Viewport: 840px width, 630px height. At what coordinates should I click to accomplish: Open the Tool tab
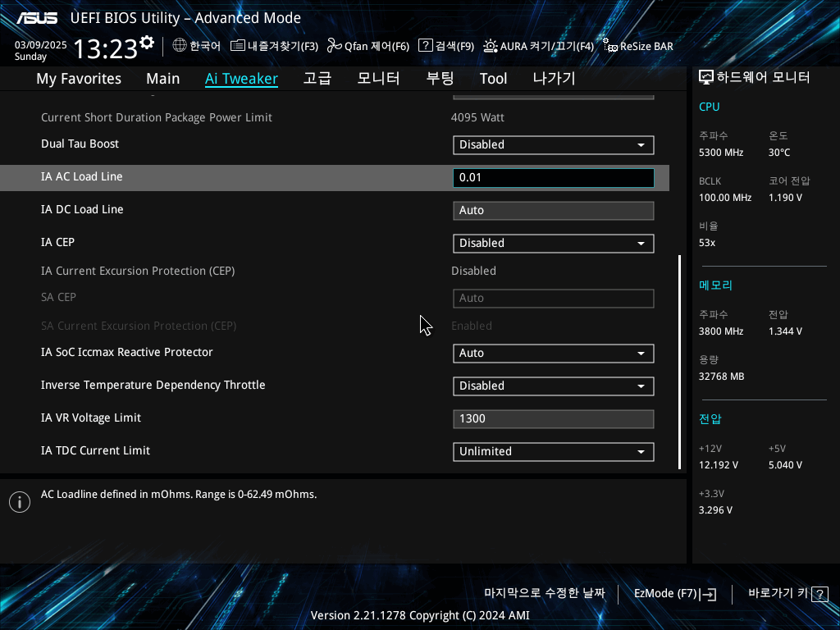pyautogui.click(x=493, y=79)
